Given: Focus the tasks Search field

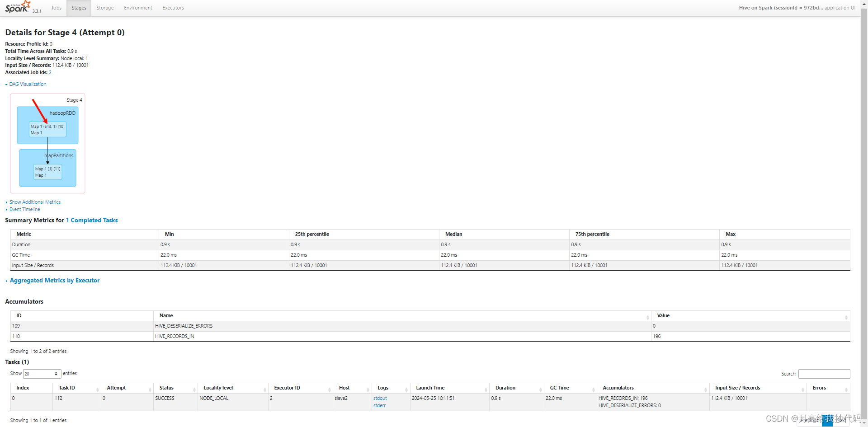Looking at the screenshot, I should point(824,374).
